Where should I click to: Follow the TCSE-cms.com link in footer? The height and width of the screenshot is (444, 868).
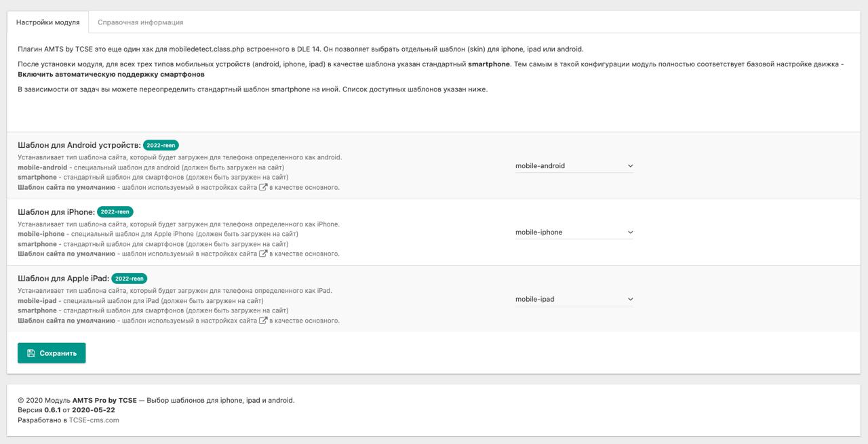94,420
